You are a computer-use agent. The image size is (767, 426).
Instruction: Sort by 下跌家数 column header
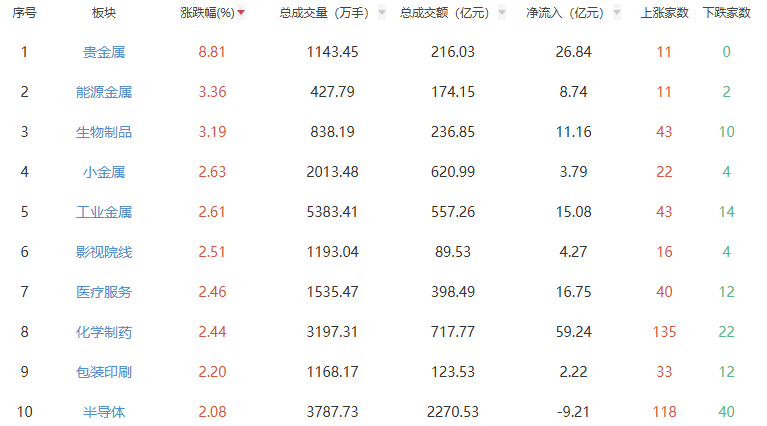(x=726, y=13)
